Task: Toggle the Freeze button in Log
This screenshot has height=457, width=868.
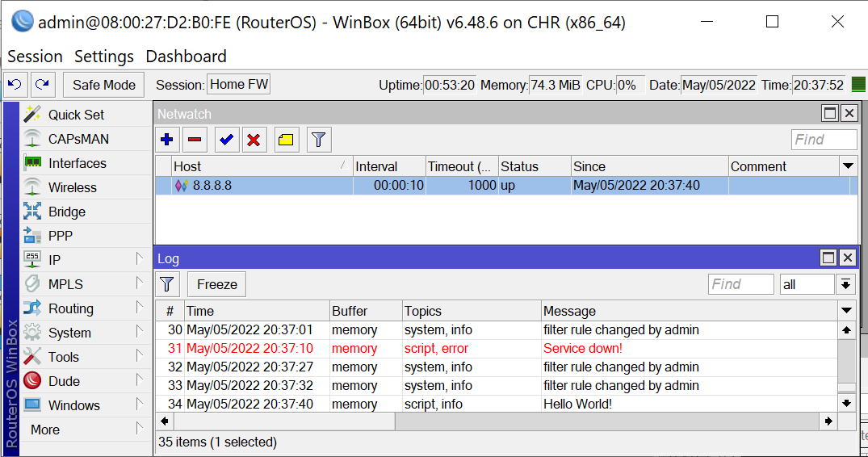Action: (x=217, y=284)
